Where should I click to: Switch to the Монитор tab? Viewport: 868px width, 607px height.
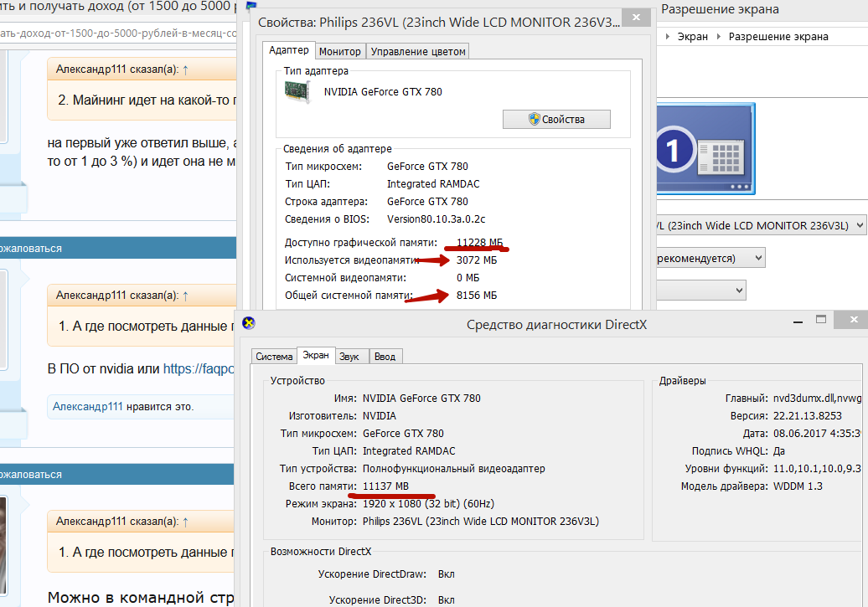[340, 51]
